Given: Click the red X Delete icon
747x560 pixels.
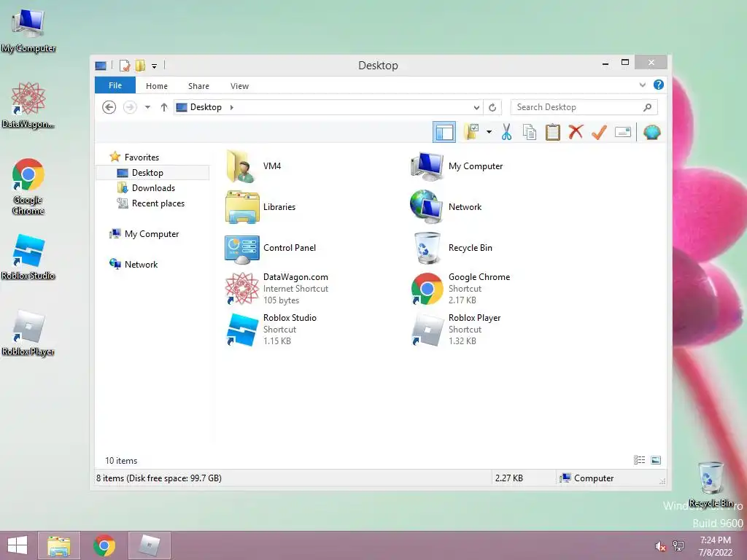Looking at the screenshot, I should [576, 131].
